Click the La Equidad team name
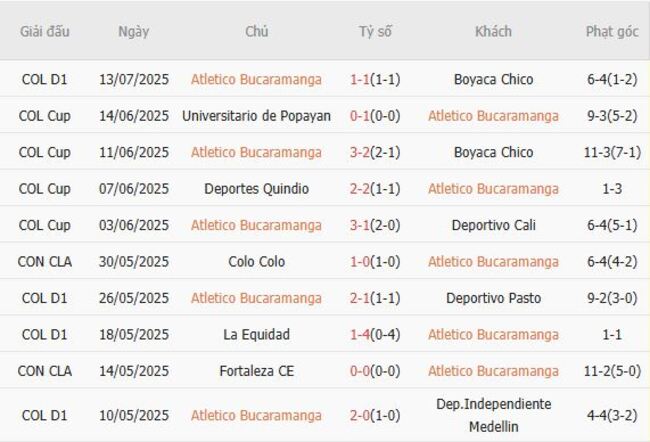650x442 pixels. click(256, 335)
